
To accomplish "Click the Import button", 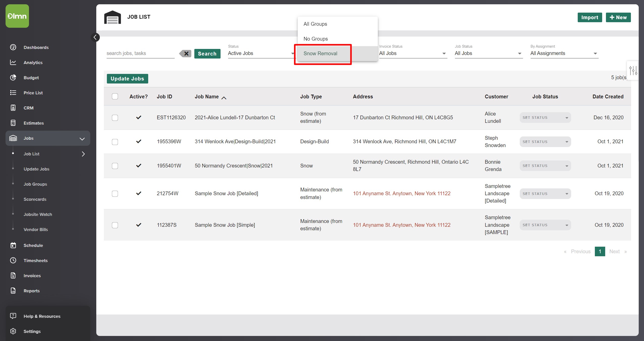I will [x=590, y=17].
